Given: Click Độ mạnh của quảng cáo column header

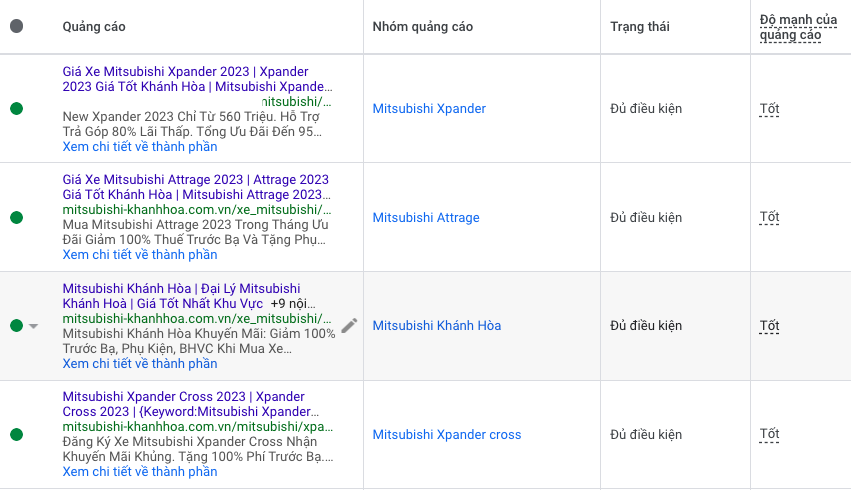Looking at the screenshot, I should click(x=796, y=27).
